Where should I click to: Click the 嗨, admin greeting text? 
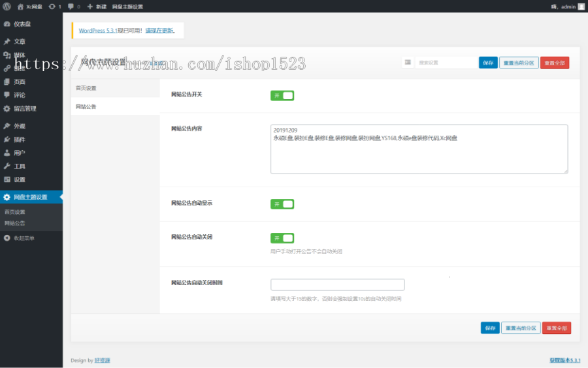(563, 7)
